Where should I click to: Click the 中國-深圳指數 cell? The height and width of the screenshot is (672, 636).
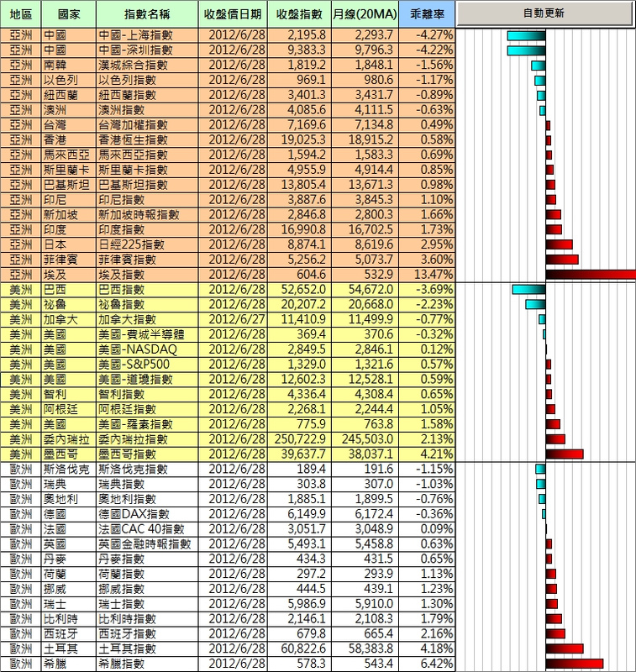click(147, 50)
